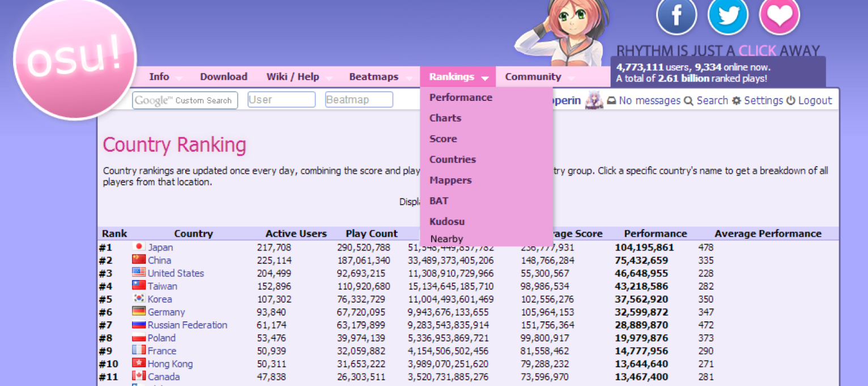Screen dimensions: 868x386
Task: Click the Rank column header
Action: pyautogui.click(x=114, y=234)
